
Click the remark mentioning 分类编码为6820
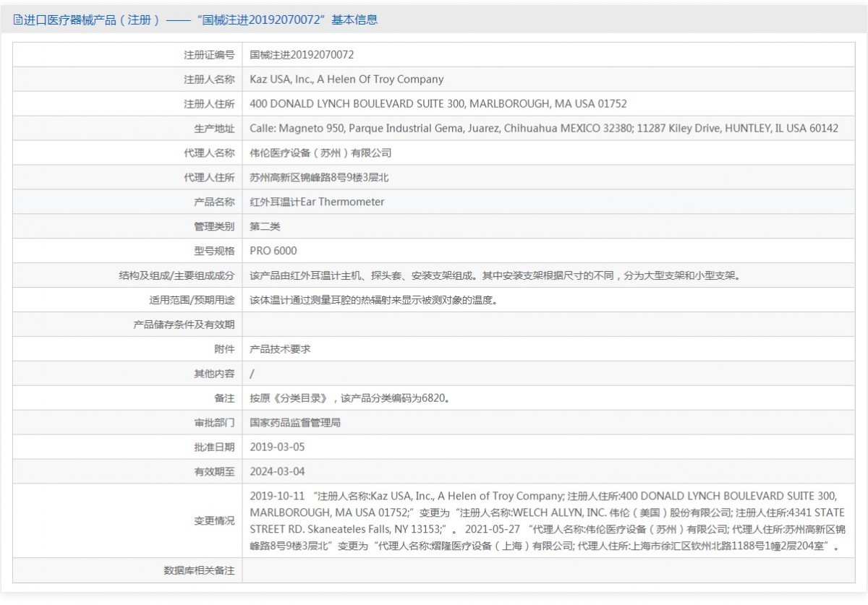point(350,399)
